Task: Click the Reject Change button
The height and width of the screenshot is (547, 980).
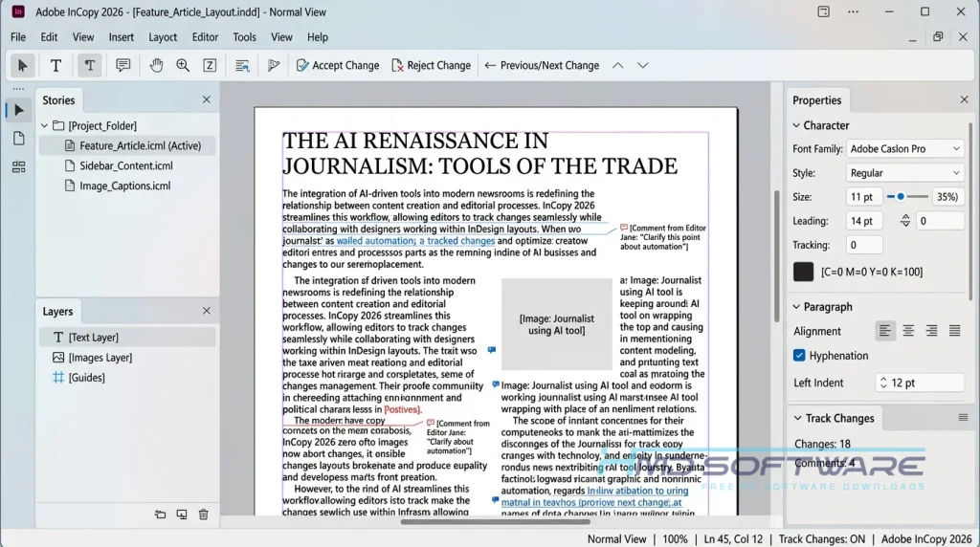Action: (x=431, y=66)
